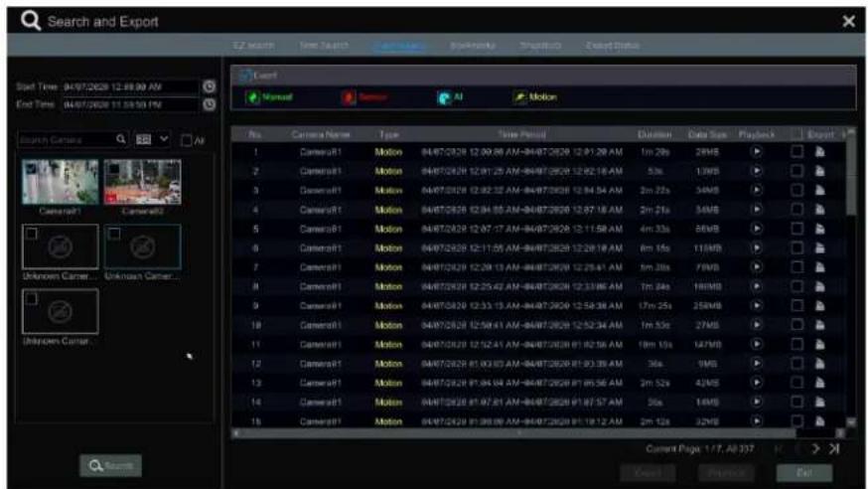
Task: Click the export file icon in row 10
Action: pyautogui.click(x=820, y=325)
